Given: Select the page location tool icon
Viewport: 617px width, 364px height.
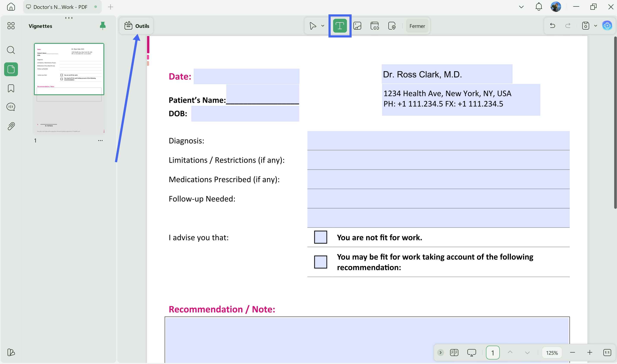Looking at the screenshot, I should pos(392,26).
